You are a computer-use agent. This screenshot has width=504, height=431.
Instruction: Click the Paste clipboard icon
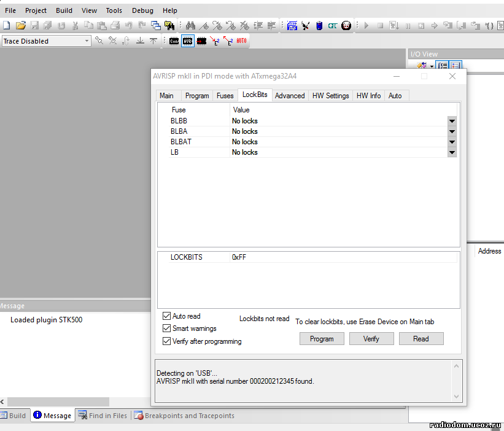(x=101, y=25)
